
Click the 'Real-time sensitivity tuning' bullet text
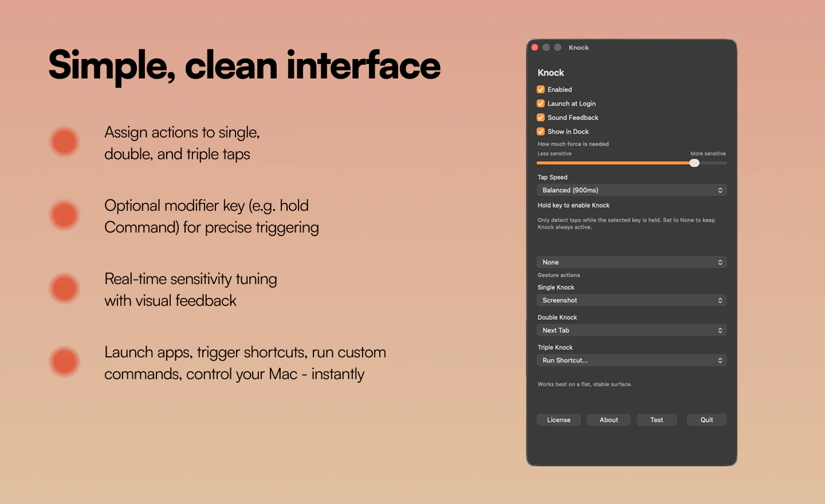coord(191,290)
